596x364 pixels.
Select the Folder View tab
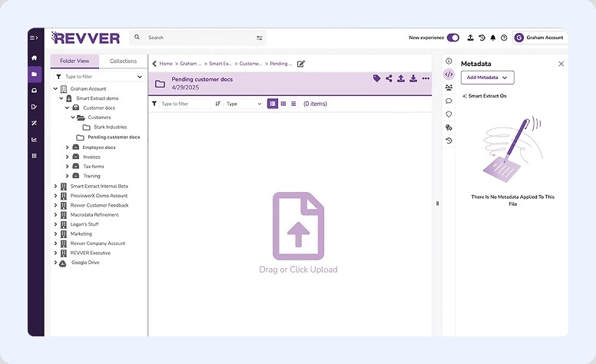click(74, 61)
